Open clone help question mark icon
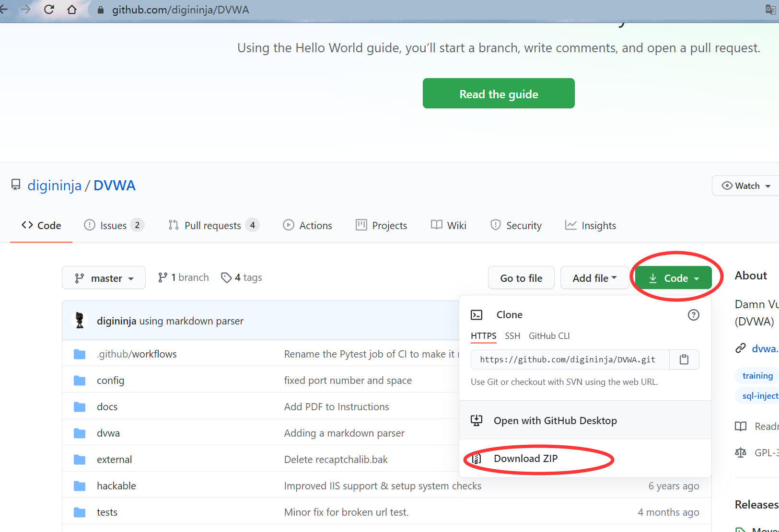Screen dimensions: 779x532 [693, 315]
